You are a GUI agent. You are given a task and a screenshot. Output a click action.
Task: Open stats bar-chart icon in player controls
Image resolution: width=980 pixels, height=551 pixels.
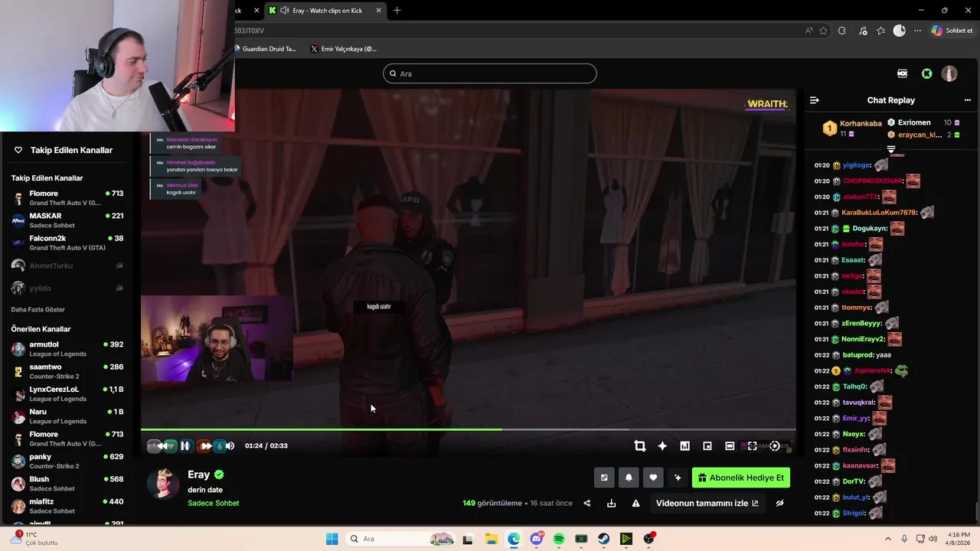[x=684, y=446]
